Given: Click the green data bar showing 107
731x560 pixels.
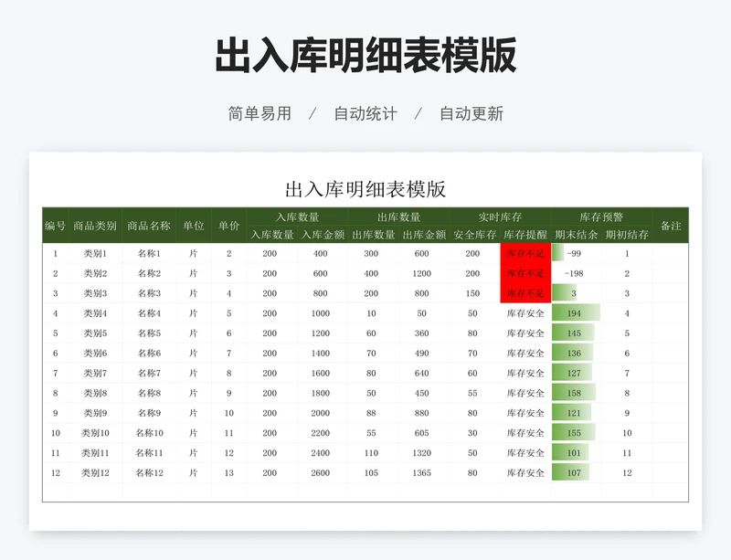Looking at the screenshot, I should 571,473.
